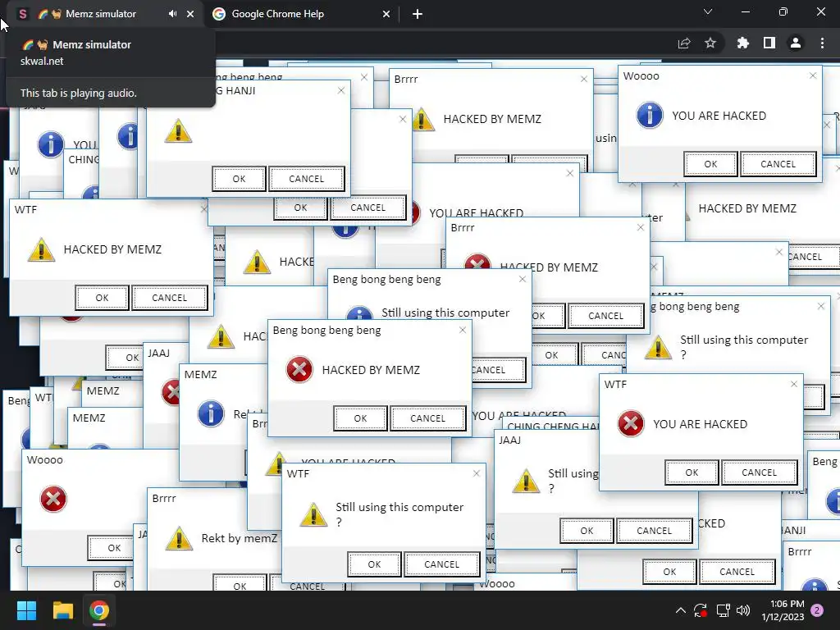Click the error icon in bottom-left Woooo dialog

coord(53,500)
